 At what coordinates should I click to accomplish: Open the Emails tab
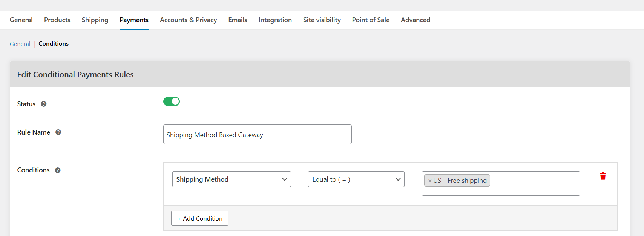[238, 20]
